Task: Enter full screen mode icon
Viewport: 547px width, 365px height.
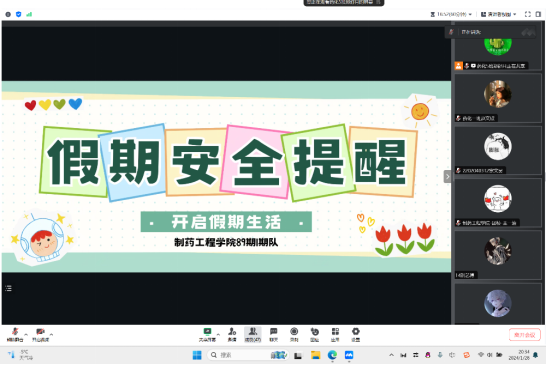Action: coord(527,14)
